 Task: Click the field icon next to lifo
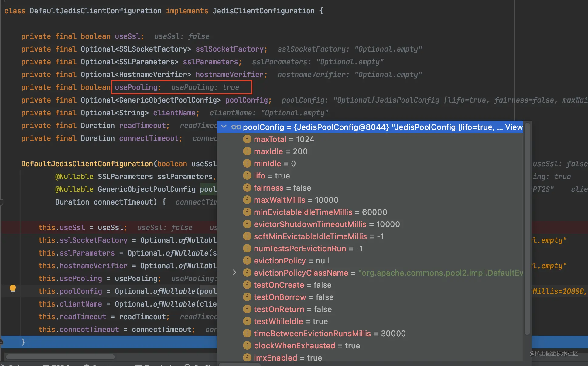tap(247, 176)
